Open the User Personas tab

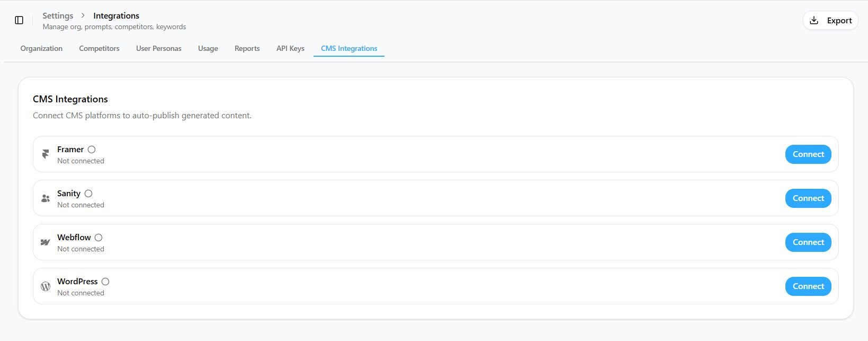(x=158, y=48)
